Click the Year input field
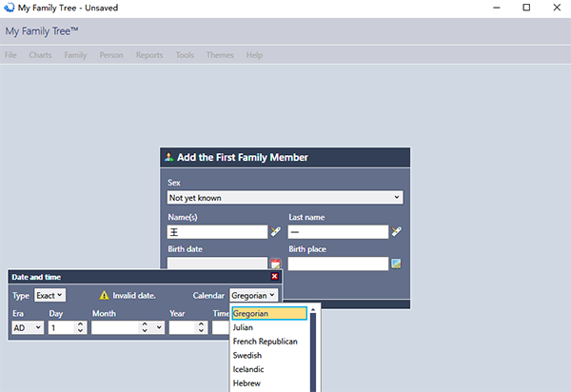The height and width of the screenshot is (392, 571). tap(183, 327)
